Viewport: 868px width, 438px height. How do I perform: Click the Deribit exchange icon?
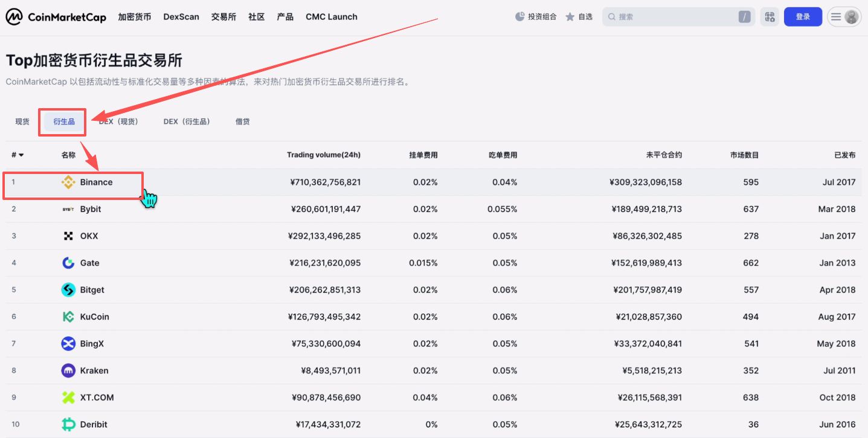pos(68,424)
